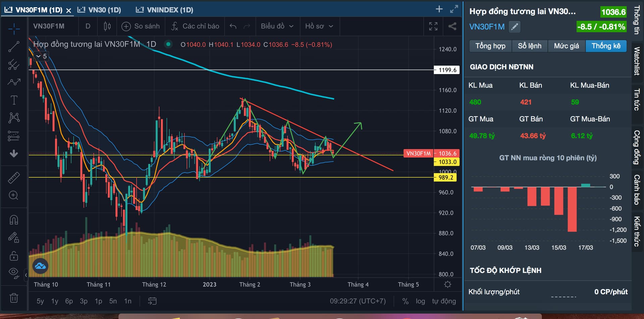The image size is (644, 319).
Task: Click the VN30F1M symbol search field
Action: [49, 26]
